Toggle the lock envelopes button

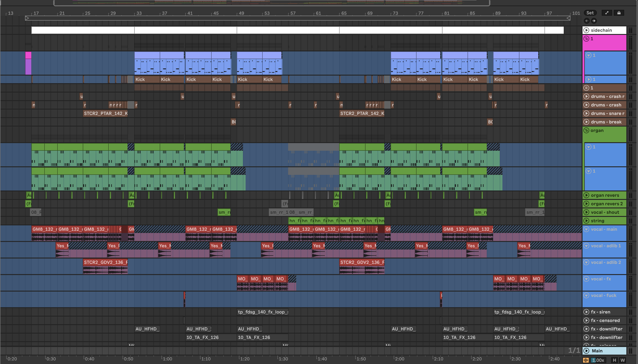(x=619, y=13)
